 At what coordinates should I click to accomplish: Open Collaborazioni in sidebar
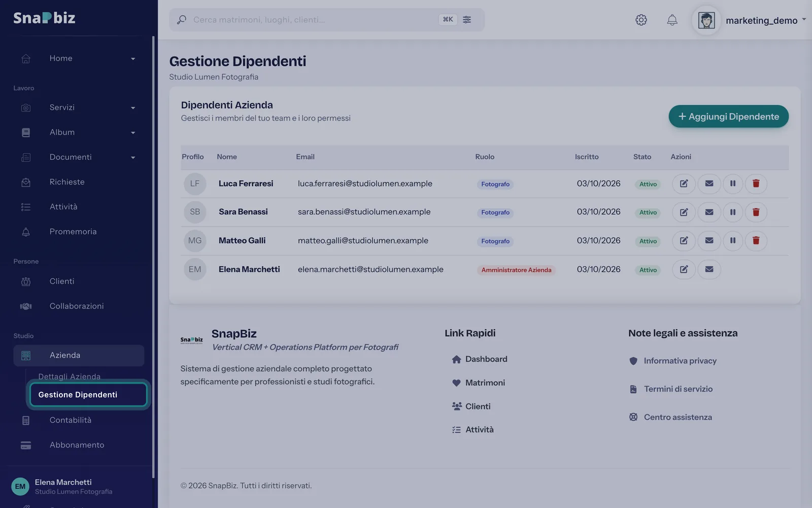[79, 306]
